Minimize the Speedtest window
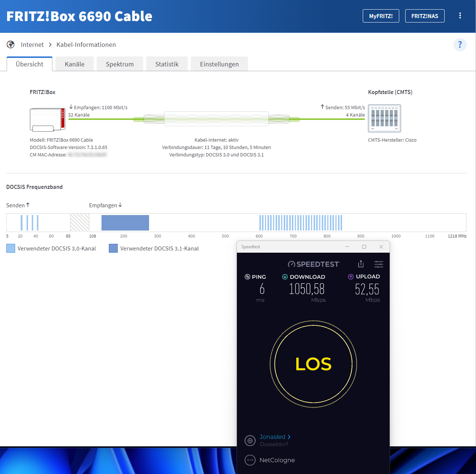The width and height of the screenshot is (476, 474). (x=347, y=247)
